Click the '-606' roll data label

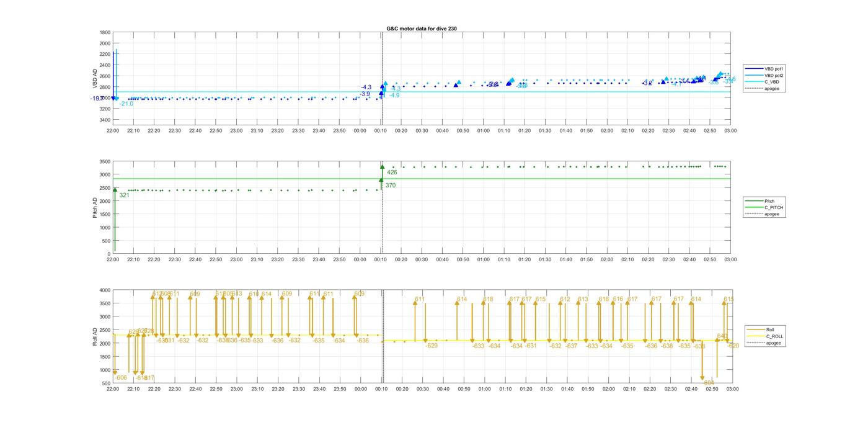click(121, 378)
